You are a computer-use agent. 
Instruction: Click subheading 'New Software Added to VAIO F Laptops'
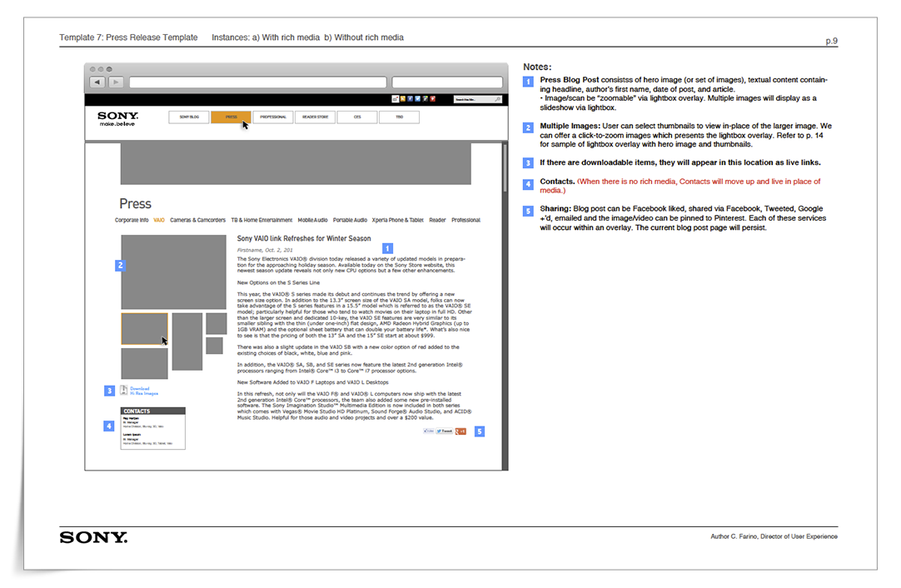pyautogui.click(x=313, y=382)
